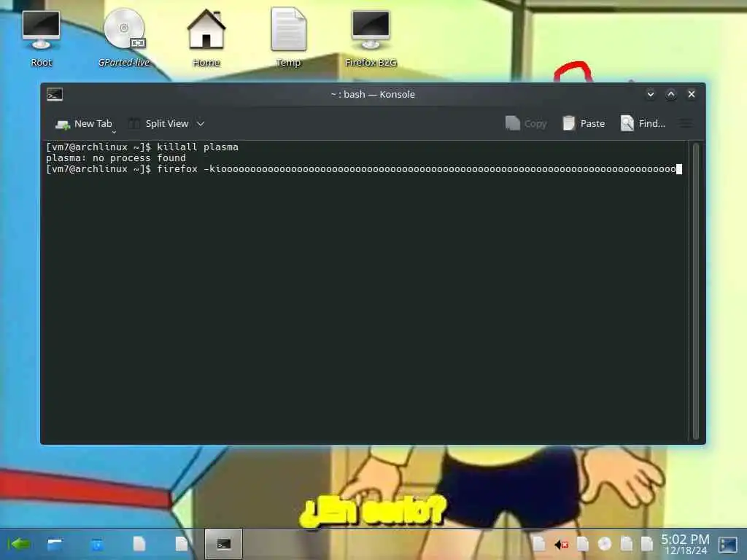Click the Konsole terminal scrollbar
The width and height of the screenshot is (747, 560).
click(x=695, y=291)
